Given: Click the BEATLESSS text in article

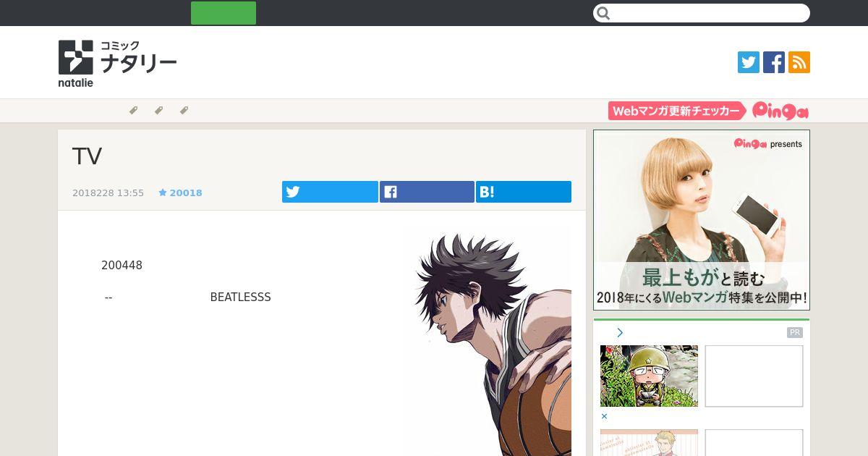Looking at the screenshot, I should tap(240, 297).
